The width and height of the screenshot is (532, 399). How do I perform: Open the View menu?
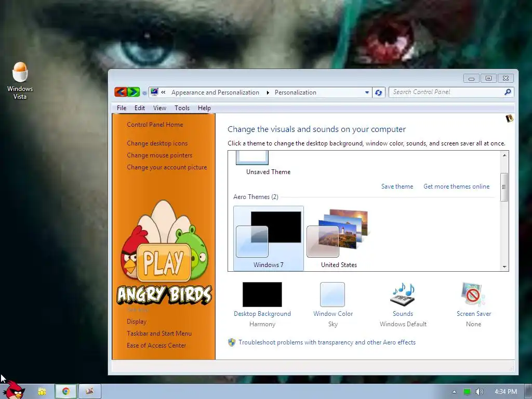pos(159,108)
